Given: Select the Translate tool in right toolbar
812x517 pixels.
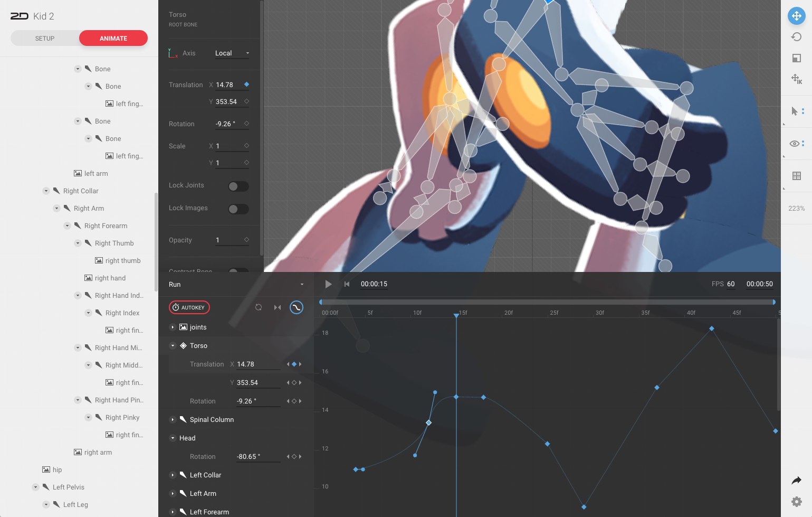Looking at the screenshot, I should pyautogui.click(x=796, y=16).
